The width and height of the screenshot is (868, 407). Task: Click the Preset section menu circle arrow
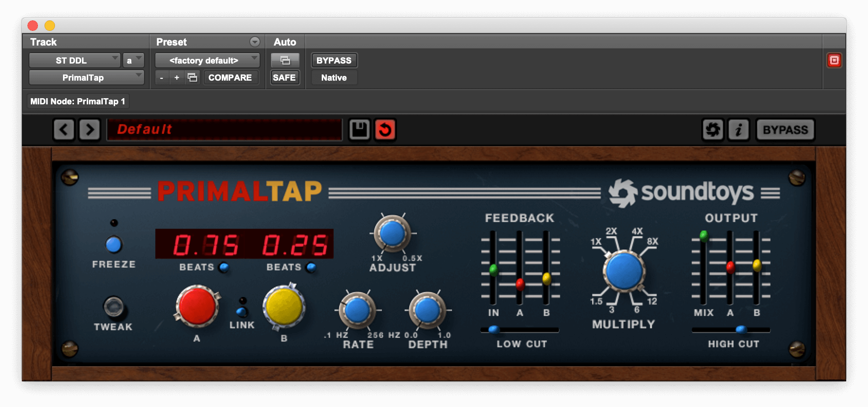(255, 42)
